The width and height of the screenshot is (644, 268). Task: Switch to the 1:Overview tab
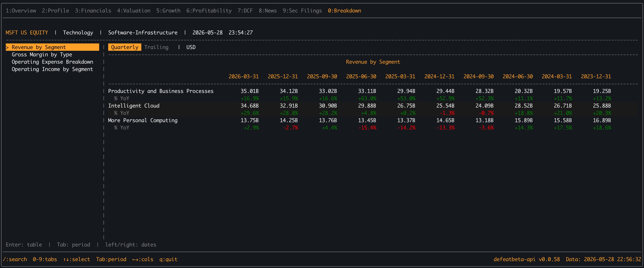point(21,11)
